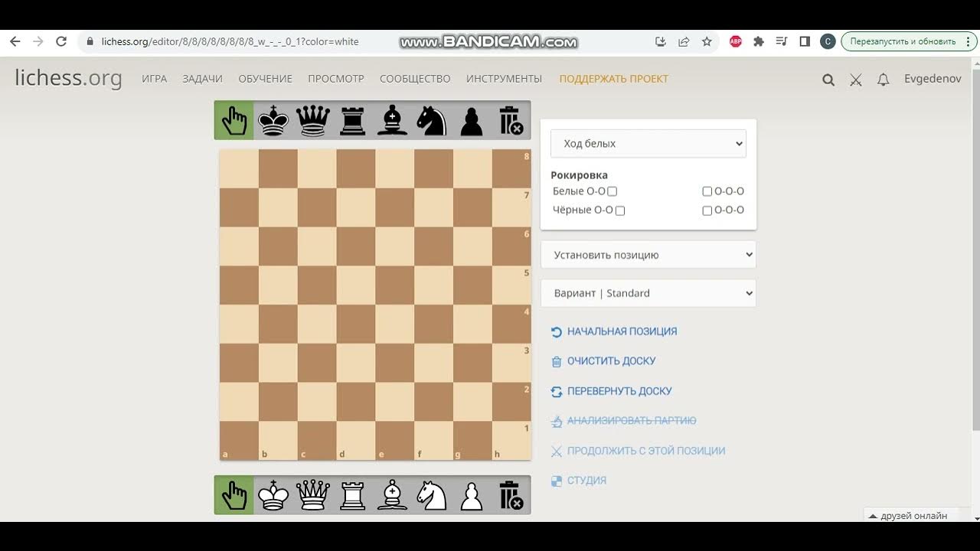Click the browser address bar URL
This screenshot has width=980, height=551.
230,41
